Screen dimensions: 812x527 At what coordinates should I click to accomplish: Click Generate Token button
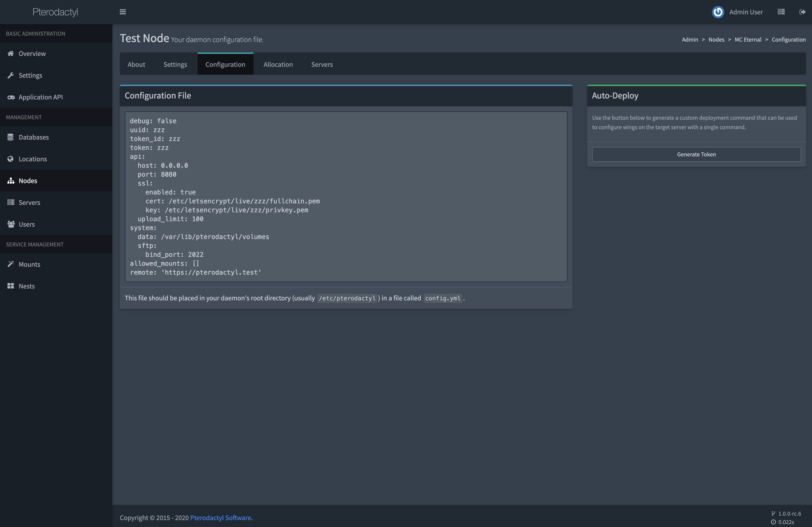pyautogui.click(x=697, y=154)
